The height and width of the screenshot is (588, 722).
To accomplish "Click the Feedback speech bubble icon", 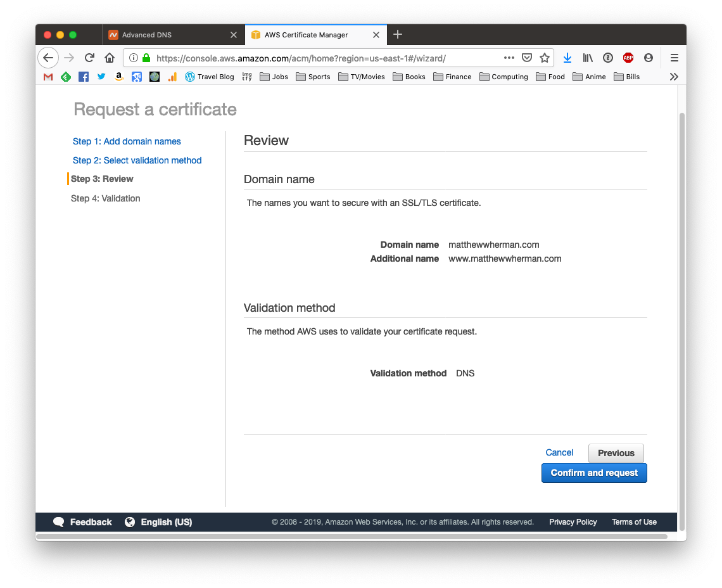I will [x=58, y=521].
